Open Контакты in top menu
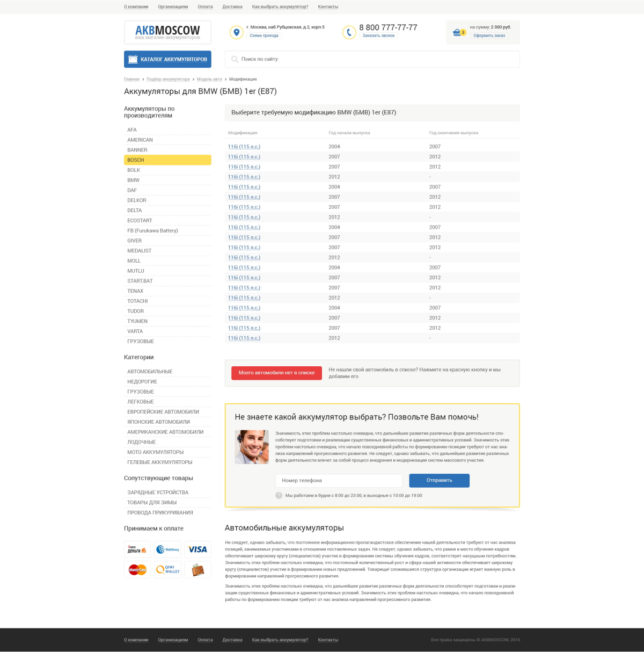The width and height of the screenshot is (644, 652). click(328, 6)
